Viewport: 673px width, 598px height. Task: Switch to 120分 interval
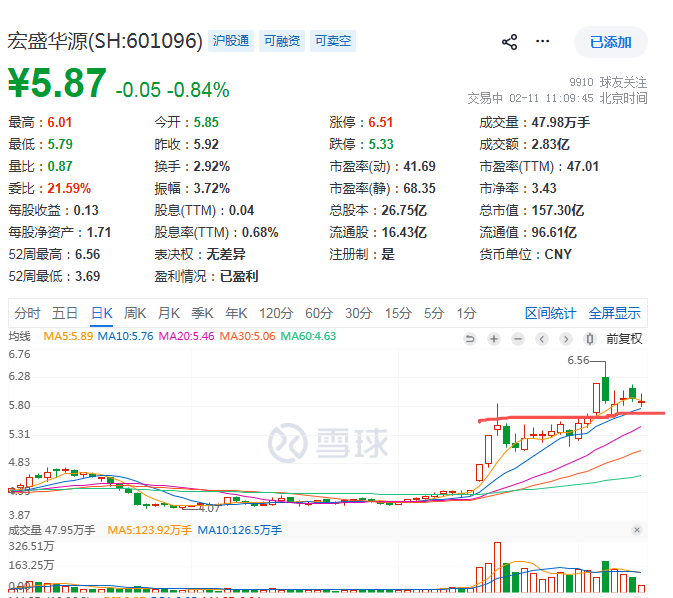tap(276, 313)
